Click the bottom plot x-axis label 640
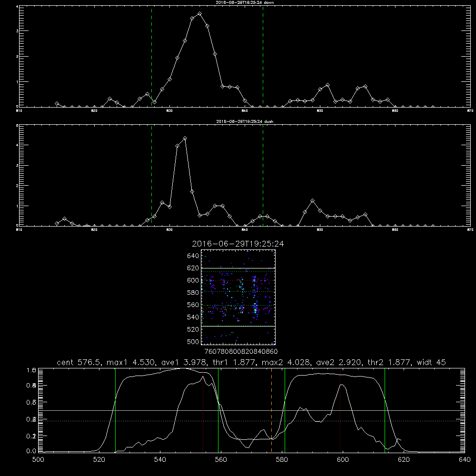This screenshot has height=476, width=476. point(465,460)
